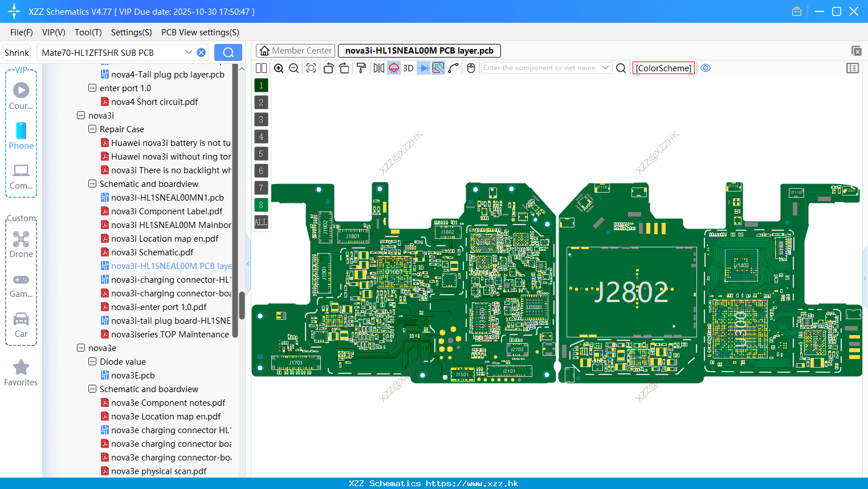Click the J2802 component on the board
This screenshot has height=489, width=868.
[631, 292]
